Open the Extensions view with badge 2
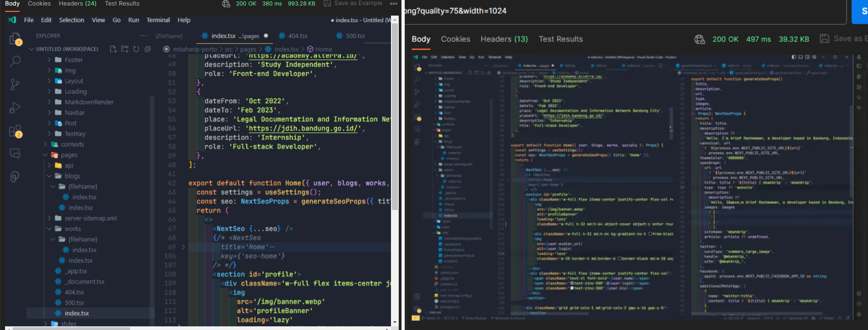 15,132
